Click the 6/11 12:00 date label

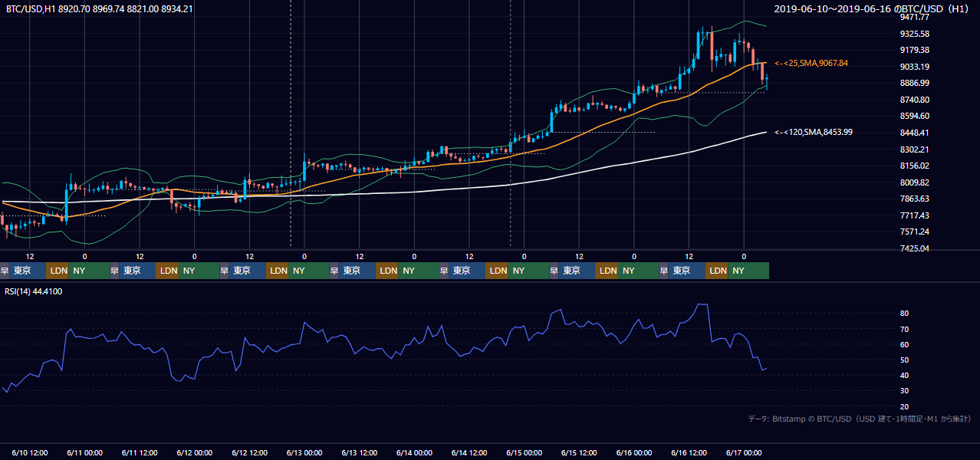(x=140, y=452)
